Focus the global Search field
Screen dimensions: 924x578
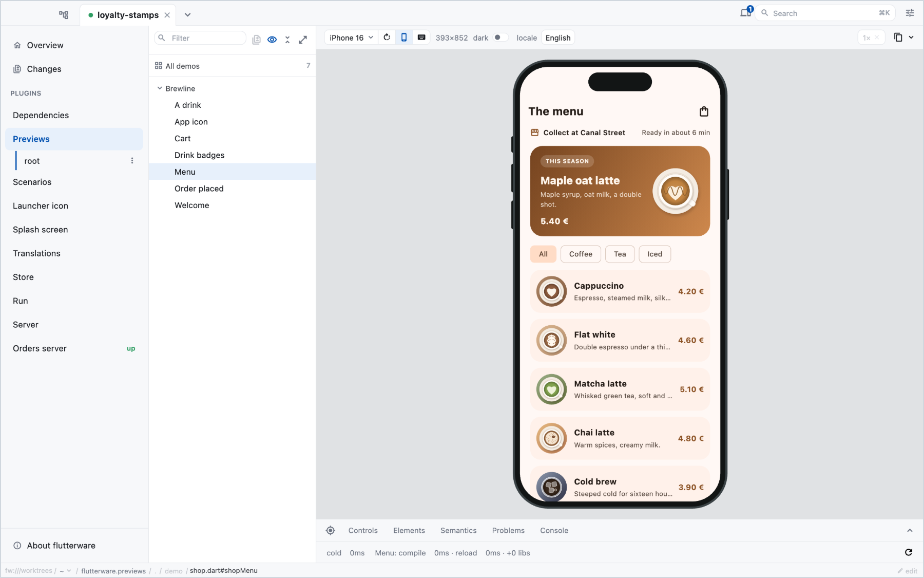pos(825,13)
